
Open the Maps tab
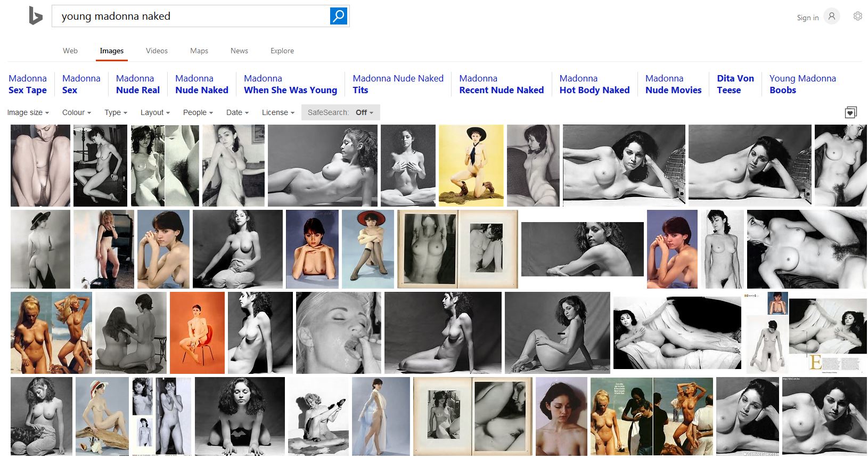pos(199,51)
